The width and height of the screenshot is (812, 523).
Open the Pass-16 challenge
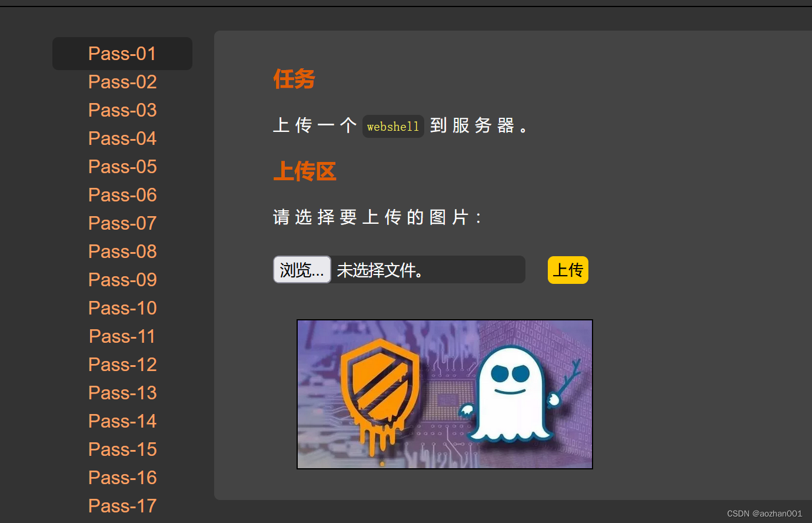click(122, 478)
